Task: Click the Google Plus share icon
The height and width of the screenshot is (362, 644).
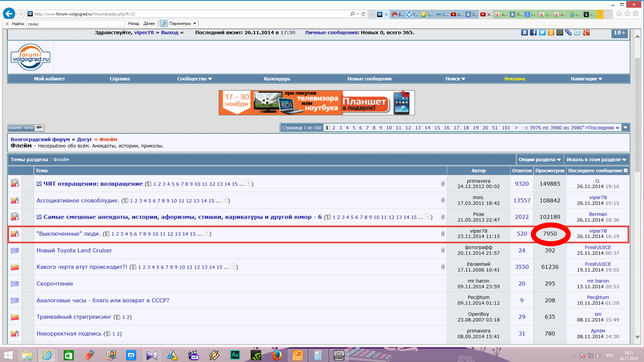Action: 586,33
